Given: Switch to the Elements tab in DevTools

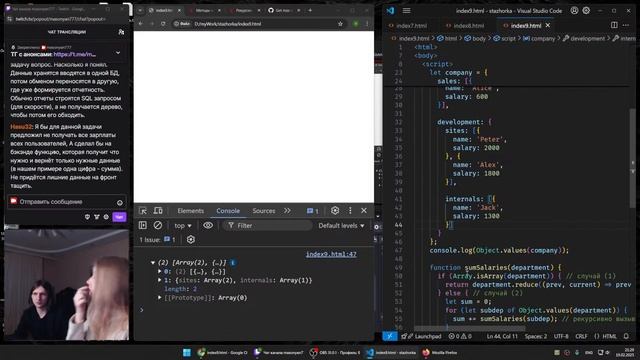Looking at the screenshot, I should click(190, 211).
